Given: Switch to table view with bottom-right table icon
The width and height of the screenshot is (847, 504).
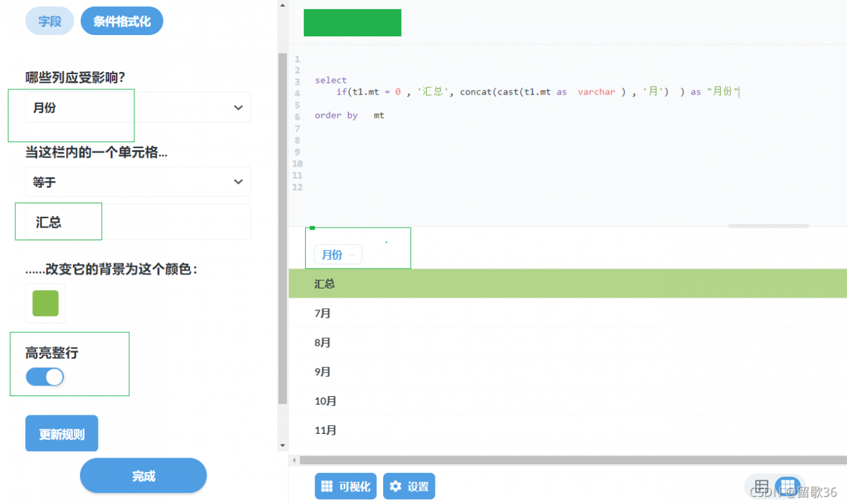Looking at the screenshot, I should 762,486.
